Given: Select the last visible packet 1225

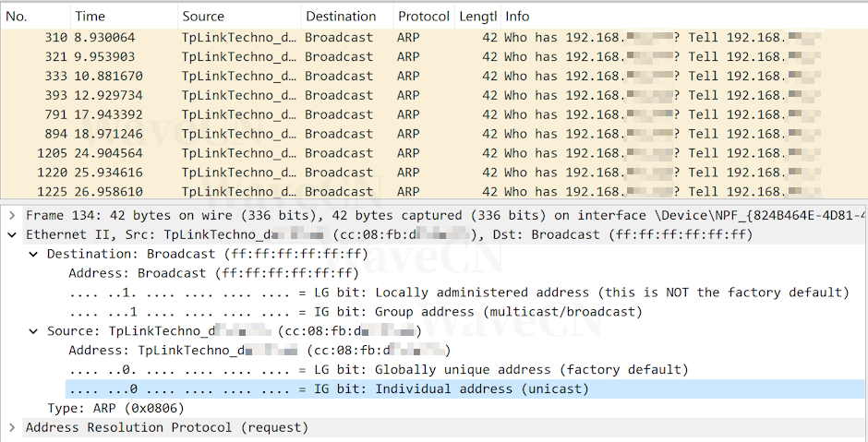Looking at the screenshot, I should (x=369, y=192).
